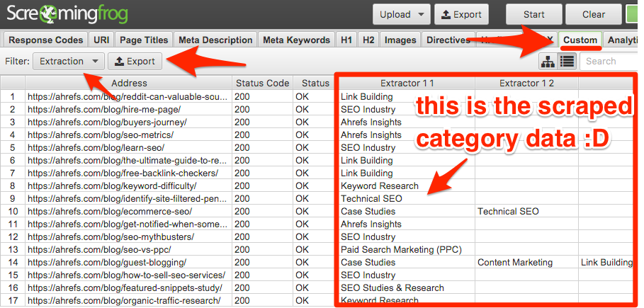Switch to Page Titles tab
The height and width of the screenshot is (308, 644).
pos(144,40)
